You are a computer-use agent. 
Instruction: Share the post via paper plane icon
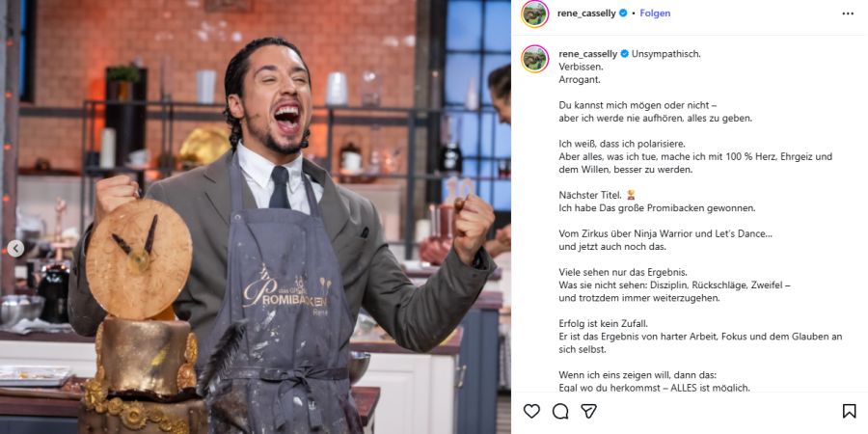tap(588, 411)
